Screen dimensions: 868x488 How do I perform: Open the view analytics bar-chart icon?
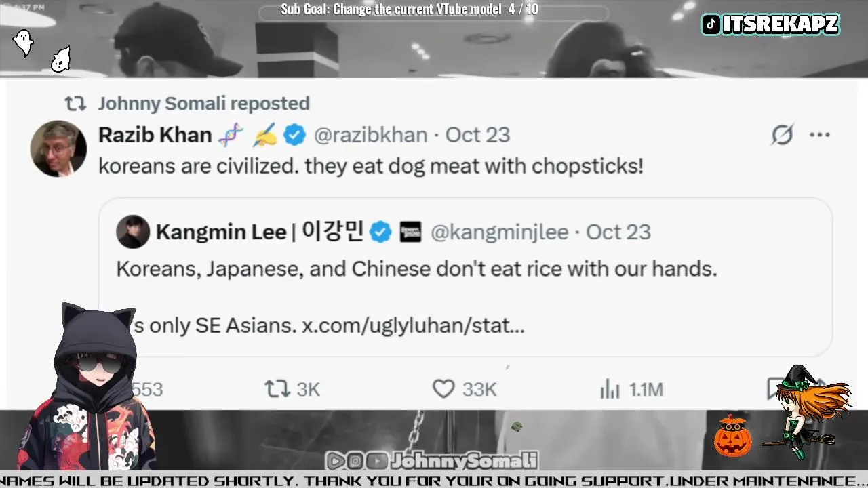coord(610,389)
